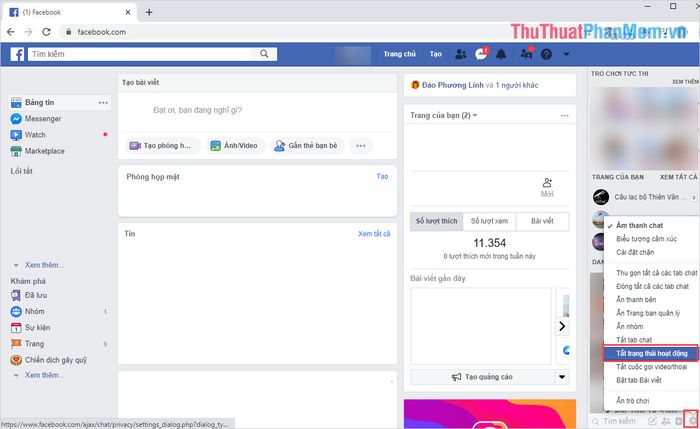Reload the page in the browser
The height and width of the screenshot is (429, 700).
[x=48, y=32]
